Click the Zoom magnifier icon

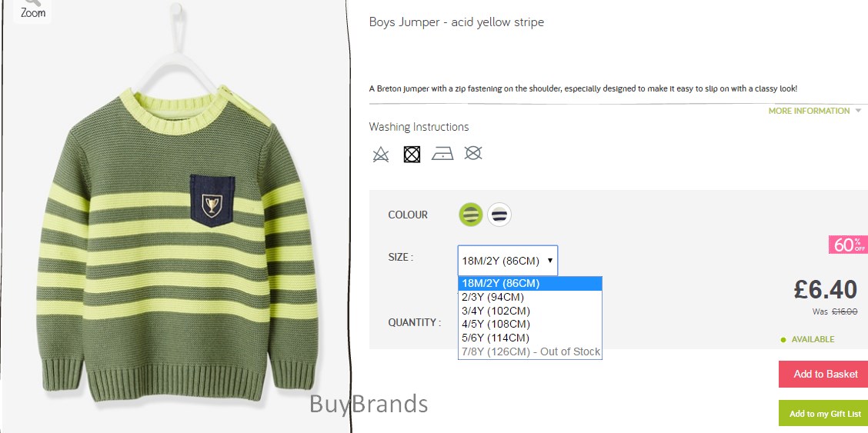coord(32,2)
